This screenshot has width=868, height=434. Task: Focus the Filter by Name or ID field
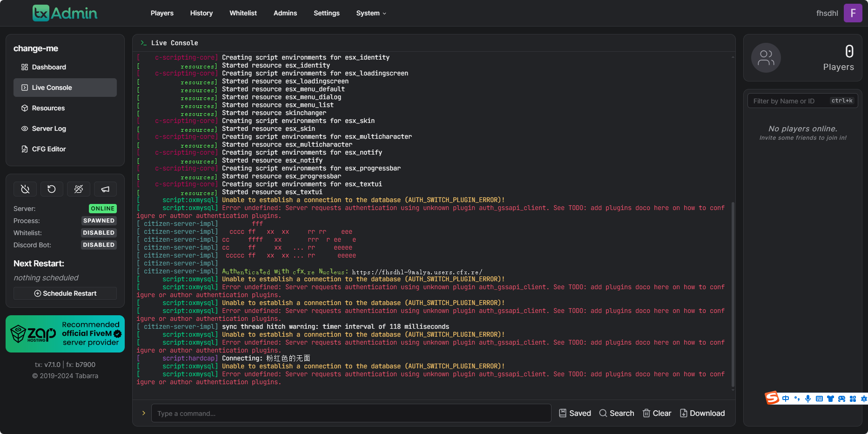pyautogui.click(x=802, y=101)
